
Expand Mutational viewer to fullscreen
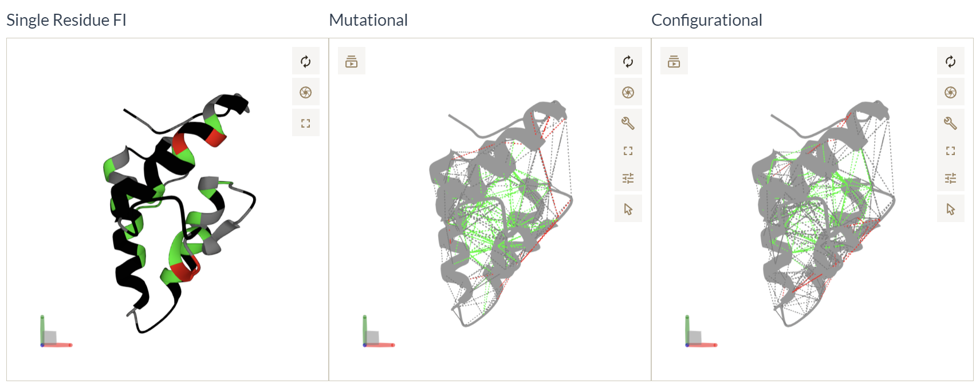point(628,151)
